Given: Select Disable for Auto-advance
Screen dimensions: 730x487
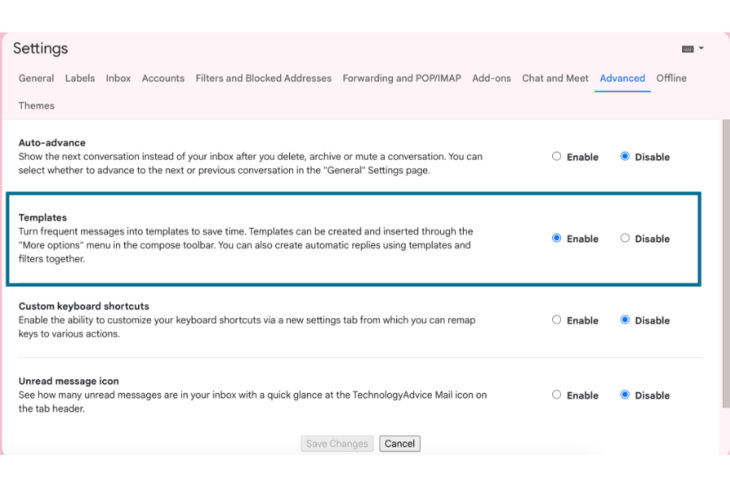Looking at the screenshot, I should (625, 156).
